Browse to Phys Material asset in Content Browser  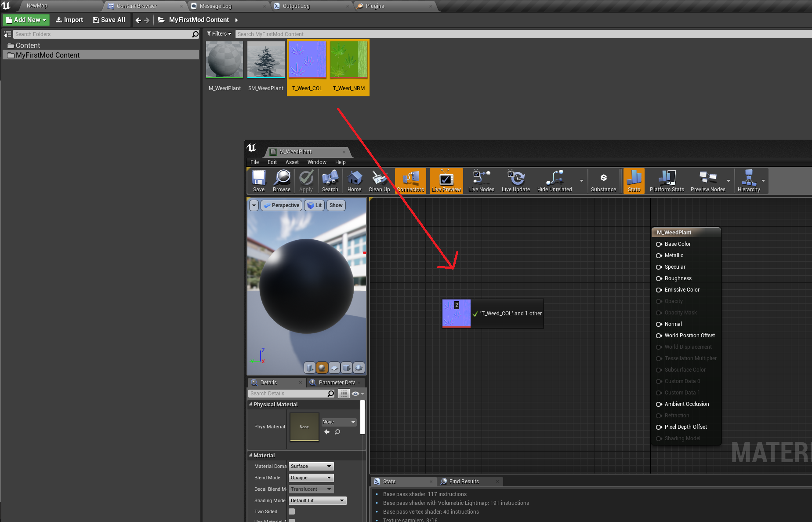click(x=337, y=432)
